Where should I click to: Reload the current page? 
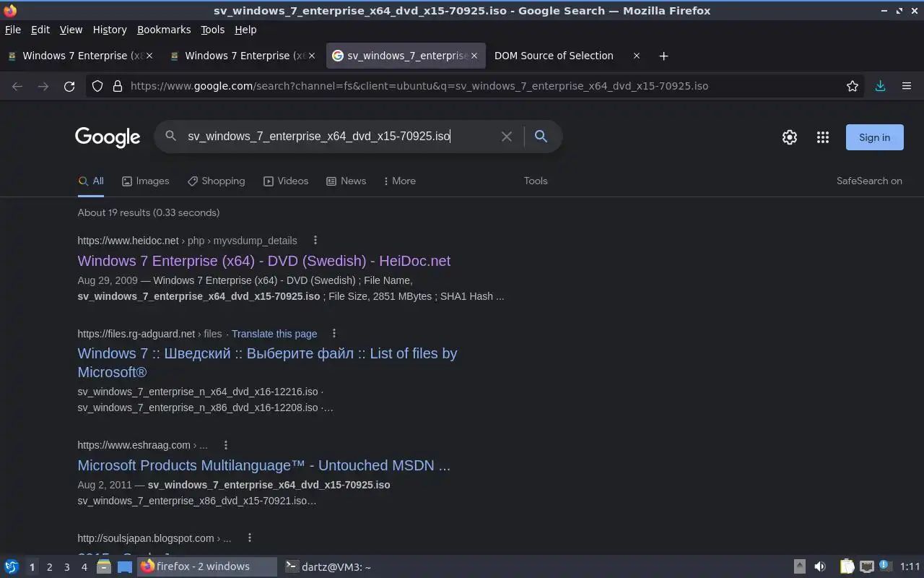[69, 86]
